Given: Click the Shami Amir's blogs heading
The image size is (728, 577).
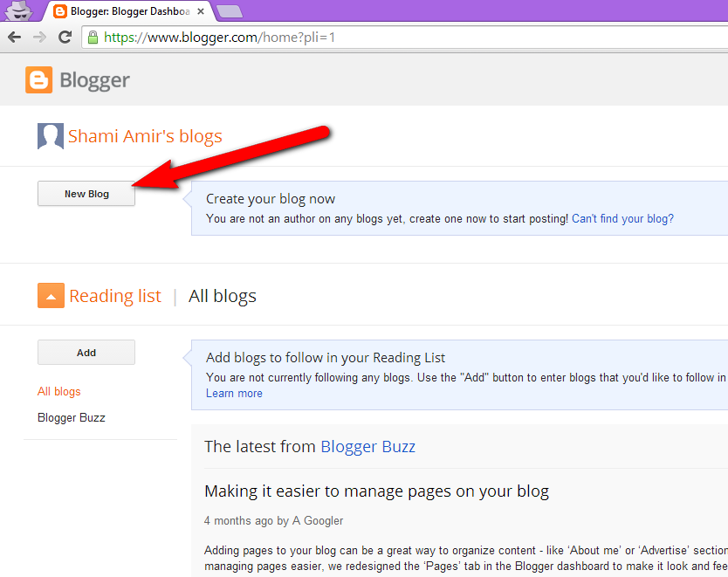Looking at the screenshot, I should pyautogui.click(x=145, y=136).
